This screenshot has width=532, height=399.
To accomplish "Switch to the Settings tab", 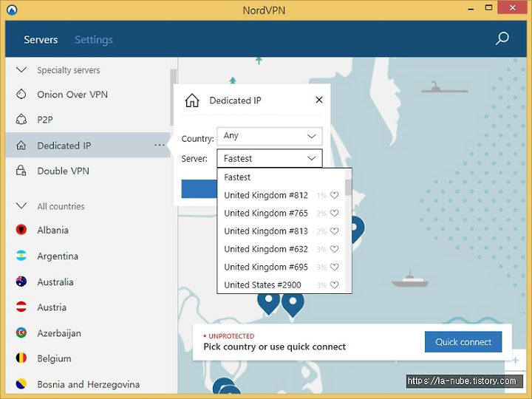I will point(94,40).
